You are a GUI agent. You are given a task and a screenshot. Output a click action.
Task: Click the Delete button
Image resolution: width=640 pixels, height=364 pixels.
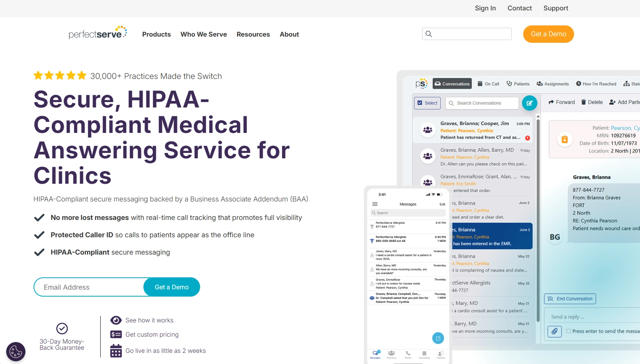592,102
